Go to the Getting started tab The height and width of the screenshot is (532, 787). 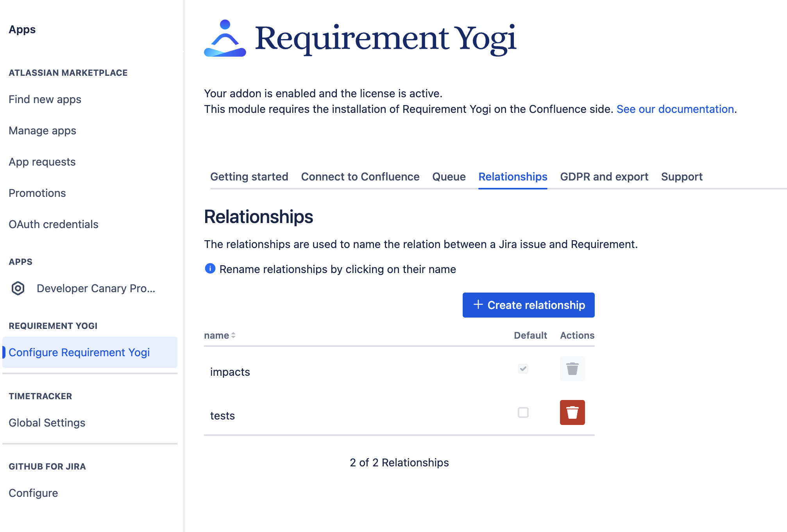[x=249, y=177]
